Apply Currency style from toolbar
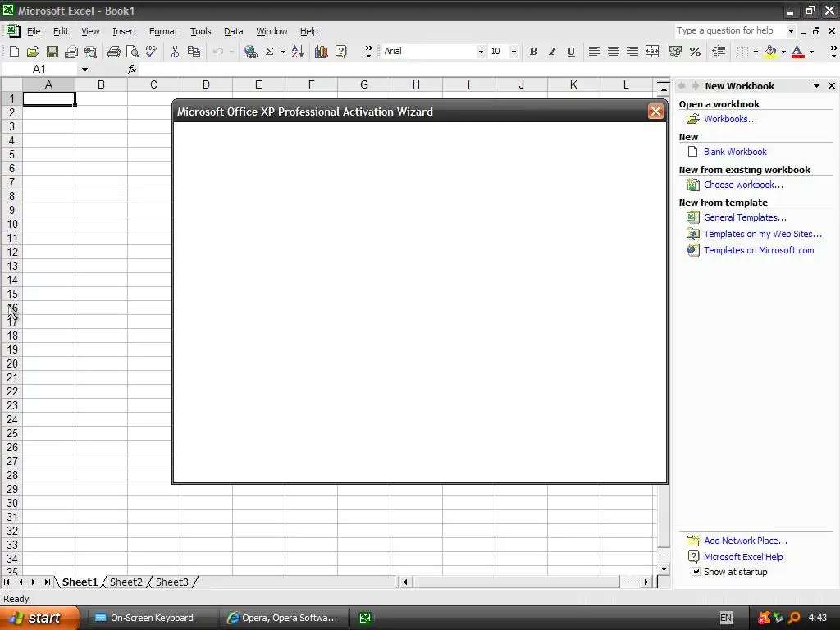This screenshot has width=840, height=630. [676, 52]
